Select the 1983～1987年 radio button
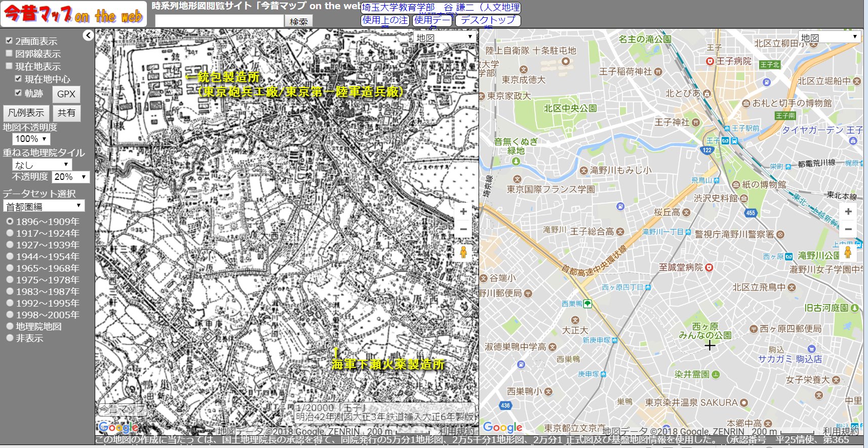 10,291
